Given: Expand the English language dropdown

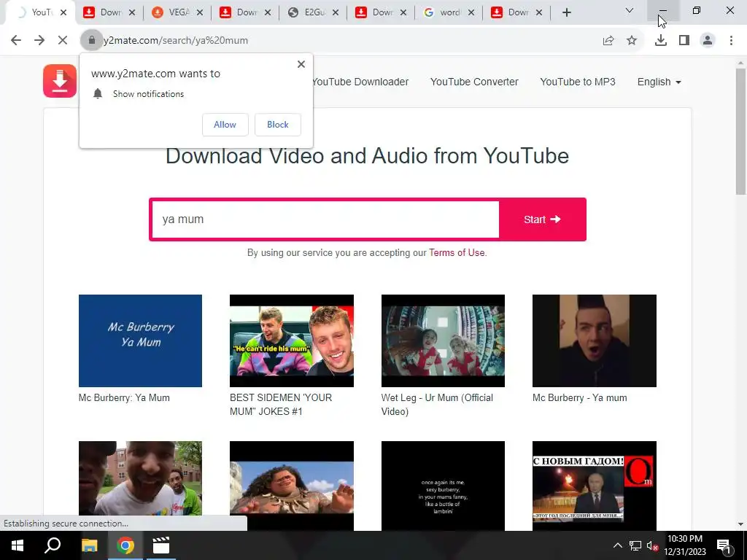Looking at the screenshot, I should click(x=659, y=82).
